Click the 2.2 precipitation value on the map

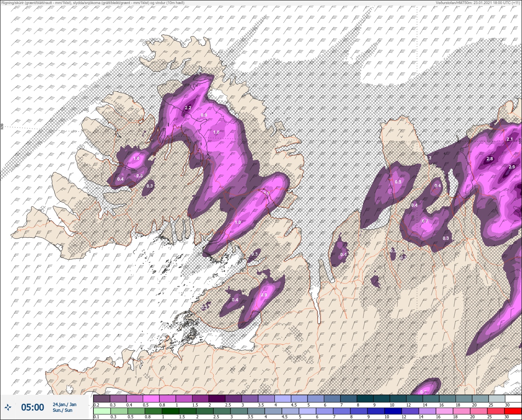pos(188,108)
